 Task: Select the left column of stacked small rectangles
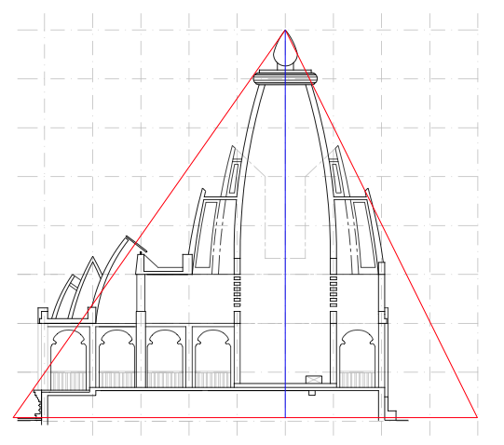tap(238, 291)
